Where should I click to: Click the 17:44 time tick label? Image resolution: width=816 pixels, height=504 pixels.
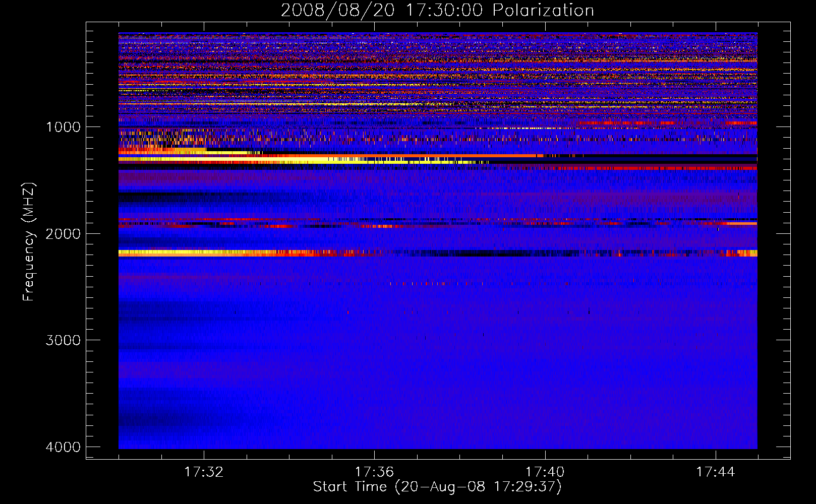tap(716, 472)
